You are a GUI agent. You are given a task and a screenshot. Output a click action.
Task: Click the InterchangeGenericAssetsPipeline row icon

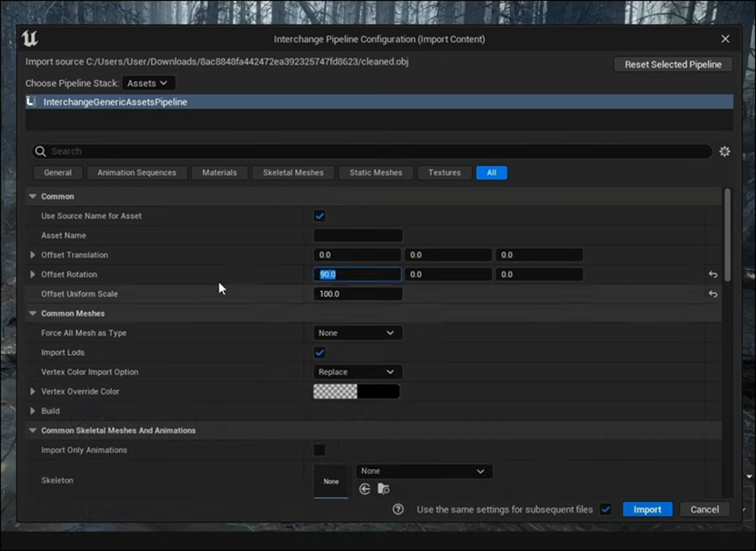point(31,102)
